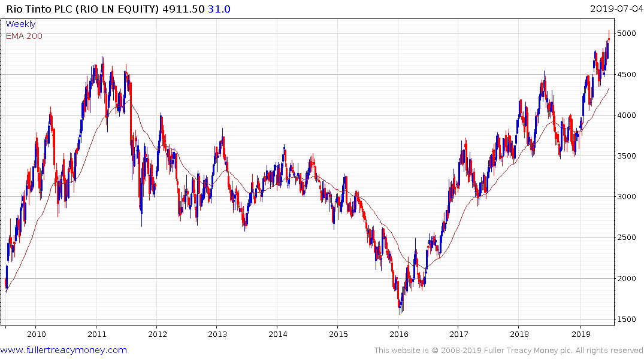Click the 2018 year axis label
This screenshot has height=359, width=644.
point(519,334)
